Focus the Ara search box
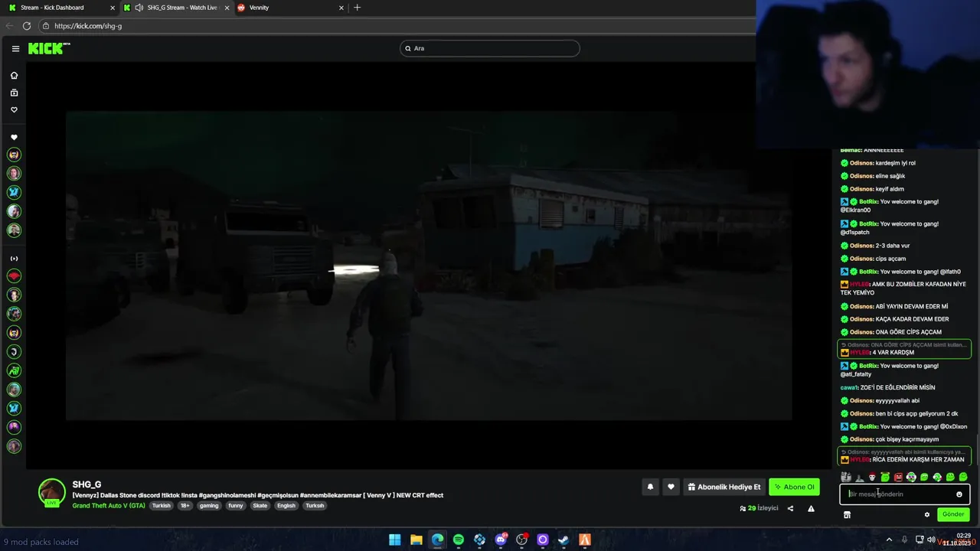The image size is (980, 551). point(490,48)
